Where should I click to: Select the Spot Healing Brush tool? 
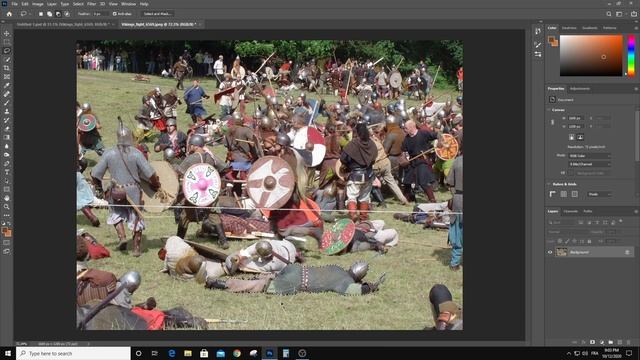coord(7,94)
